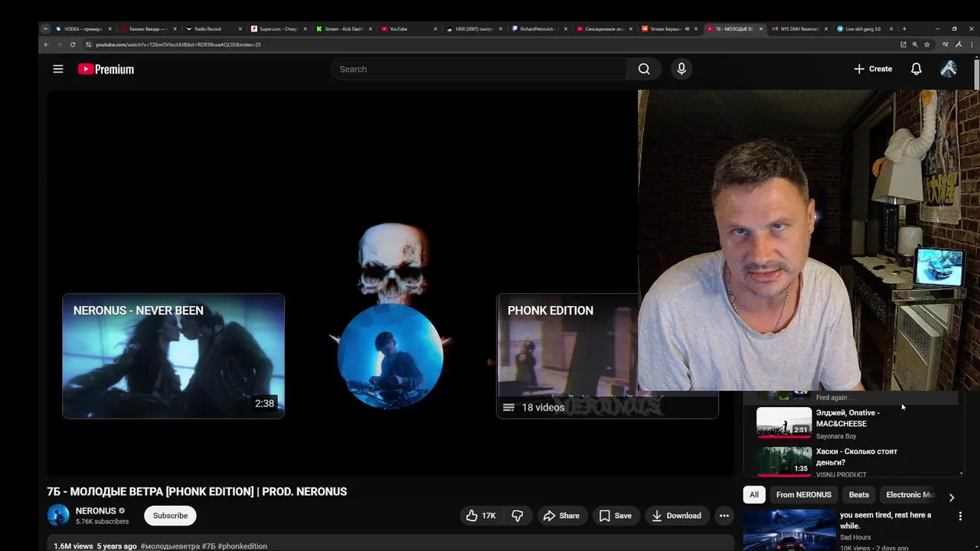The height and width of the screenshot is (551, 980).
Task: Click the circular channel end-screen element
Action: 390,356
